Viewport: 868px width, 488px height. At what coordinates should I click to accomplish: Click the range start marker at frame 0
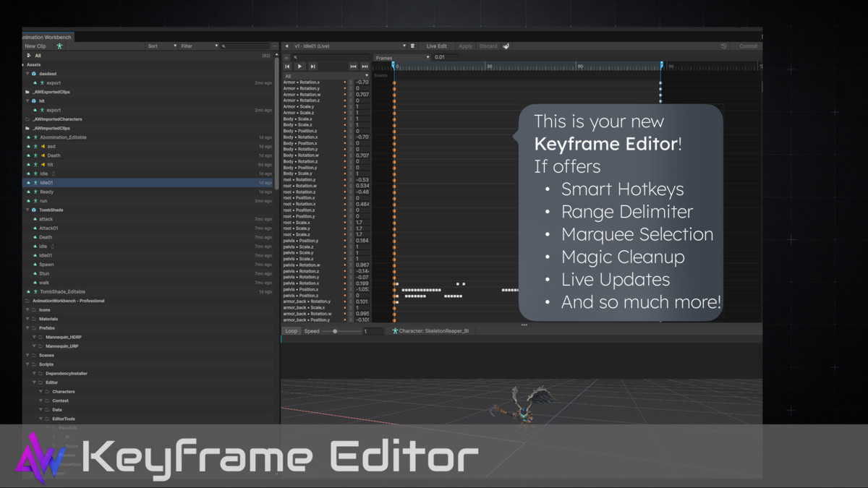click(x=393, y=66)
